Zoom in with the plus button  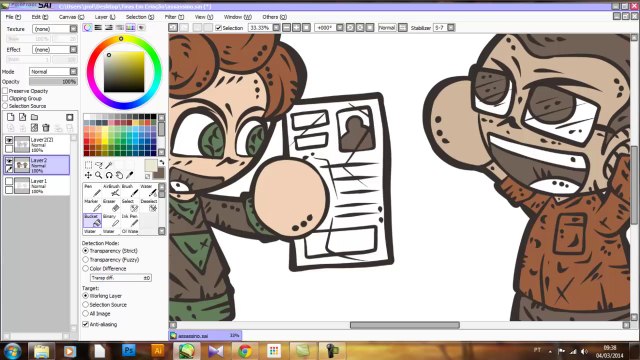tap(296, 27)
